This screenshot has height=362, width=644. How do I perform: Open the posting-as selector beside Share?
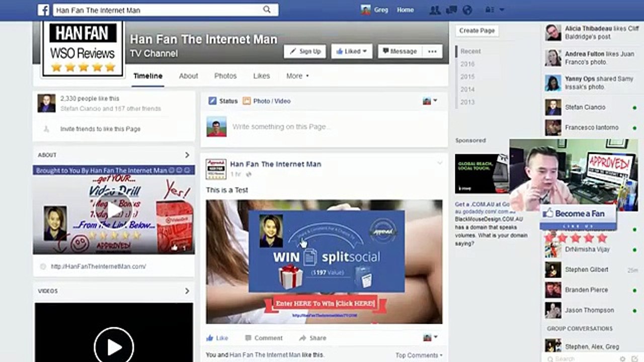[x=430, y=337]
